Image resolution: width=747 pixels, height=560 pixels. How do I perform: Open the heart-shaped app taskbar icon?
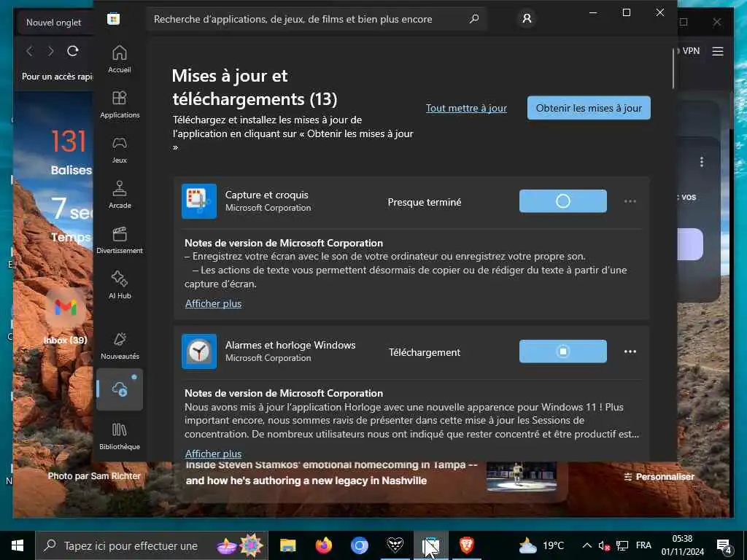tap(395, 545)
